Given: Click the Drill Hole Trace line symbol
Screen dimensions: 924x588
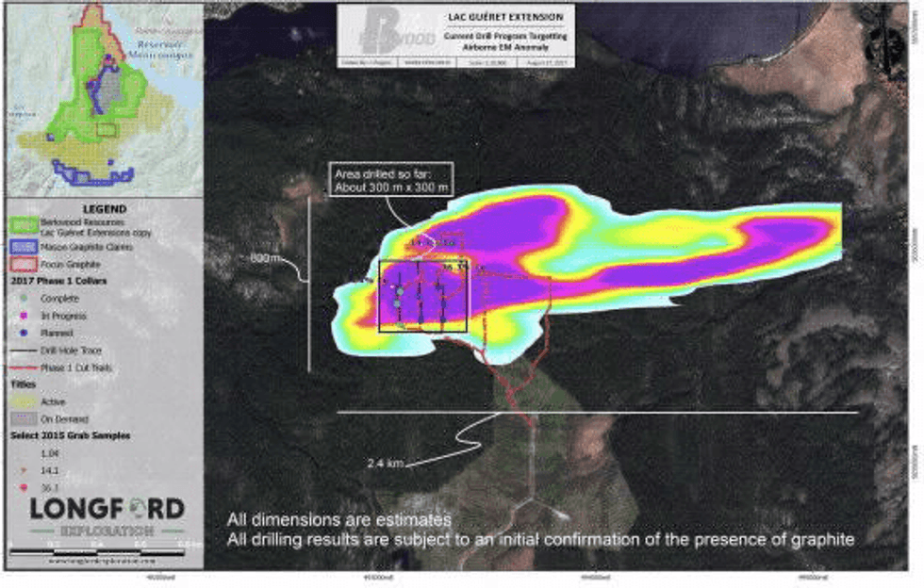Looking at the screenshot, I should (22, 351).
